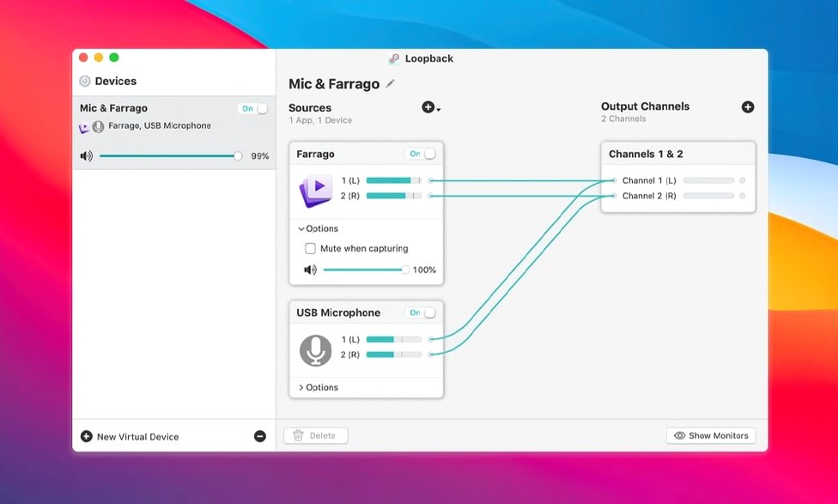Viewport: 838px width, 504px height.
Task: Expand the USB Microphone Options section
Action: click(x=319, y=387)
